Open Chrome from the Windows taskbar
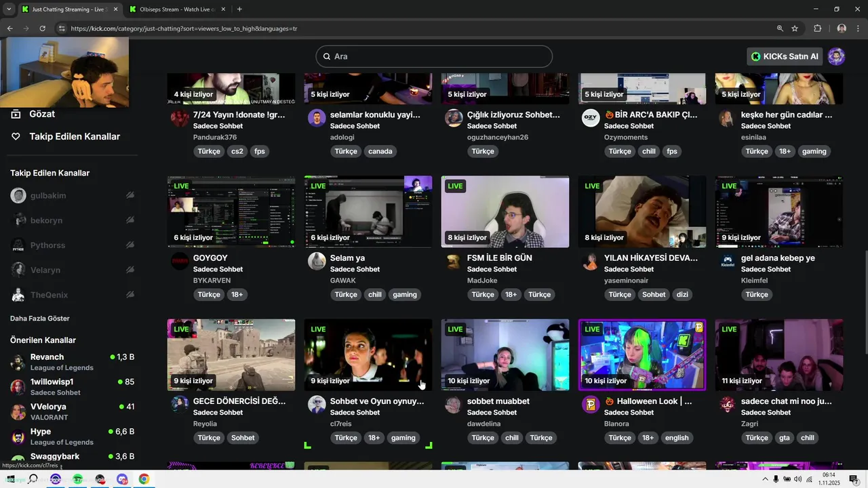The width and height of the screenshot is (868, 488). pyautogui.click(x=144, y=479)
